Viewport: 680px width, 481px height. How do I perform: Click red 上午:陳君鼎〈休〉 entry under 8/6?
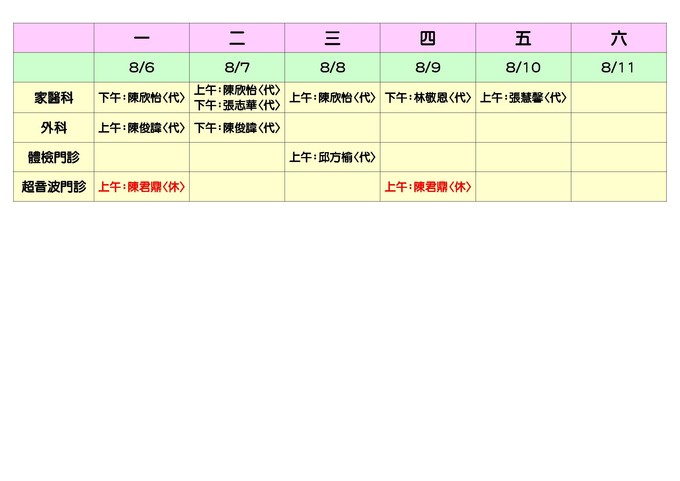(x=141, y=187)
